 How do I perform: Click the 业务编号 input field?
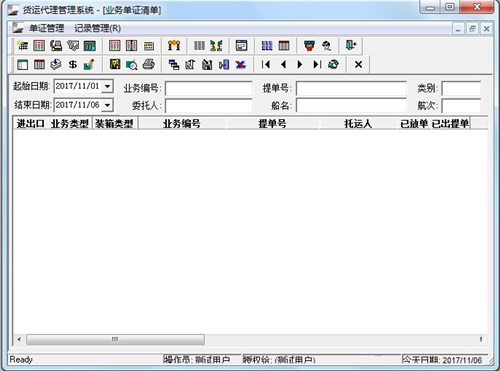tap(209, 88)
